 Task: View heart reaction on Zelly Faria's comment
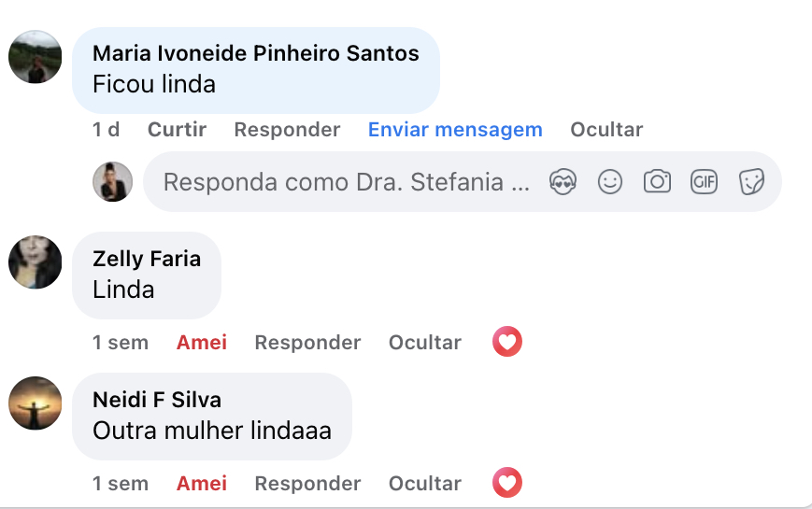[507, 343]
